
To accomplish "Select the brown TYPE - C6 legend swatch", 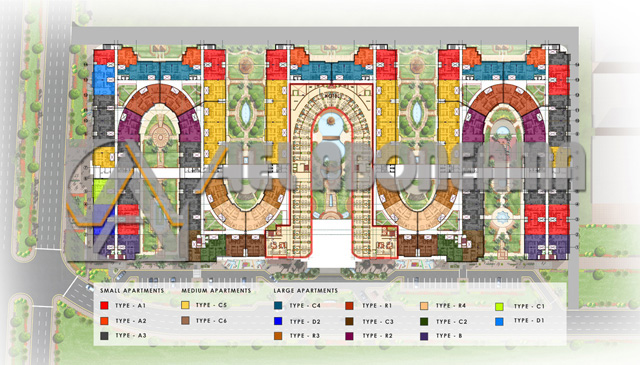I will coord(185,320).
